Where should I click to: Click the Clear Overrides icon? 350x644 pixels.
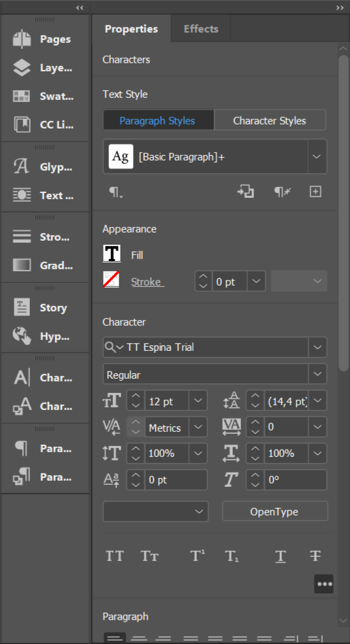[283, 192]
